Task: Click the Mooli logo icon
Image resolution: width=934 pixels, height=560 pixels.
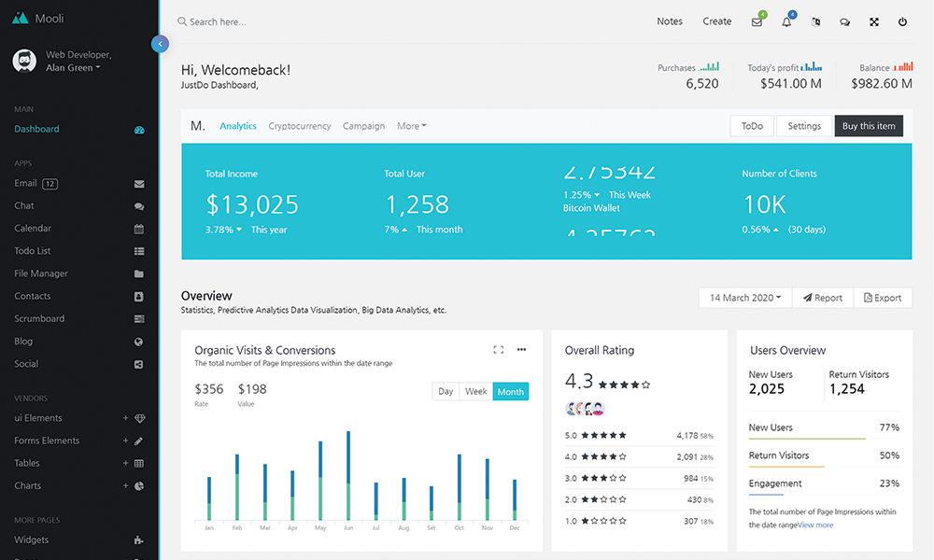Action: point(20,18)
